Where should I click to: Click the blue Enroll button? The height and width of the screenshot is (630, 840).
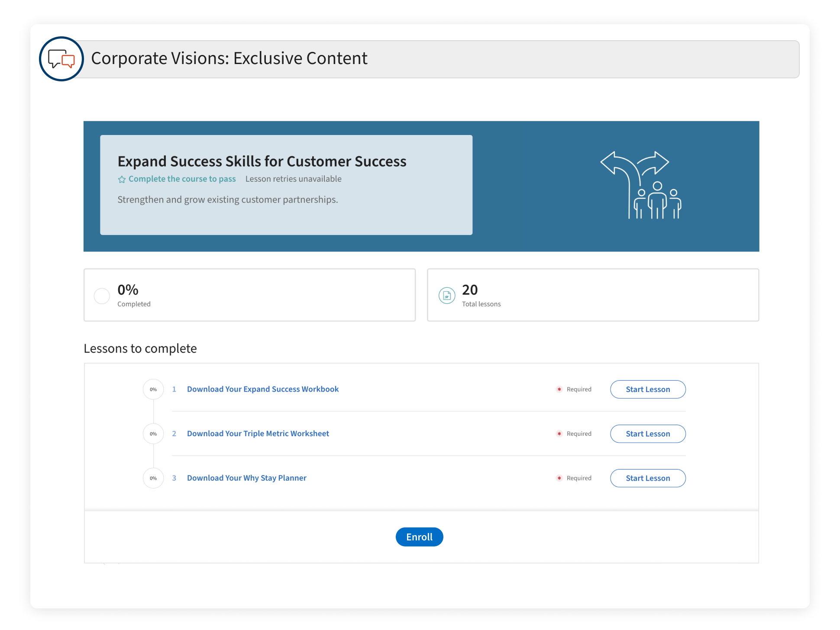(x=419, y=537)
